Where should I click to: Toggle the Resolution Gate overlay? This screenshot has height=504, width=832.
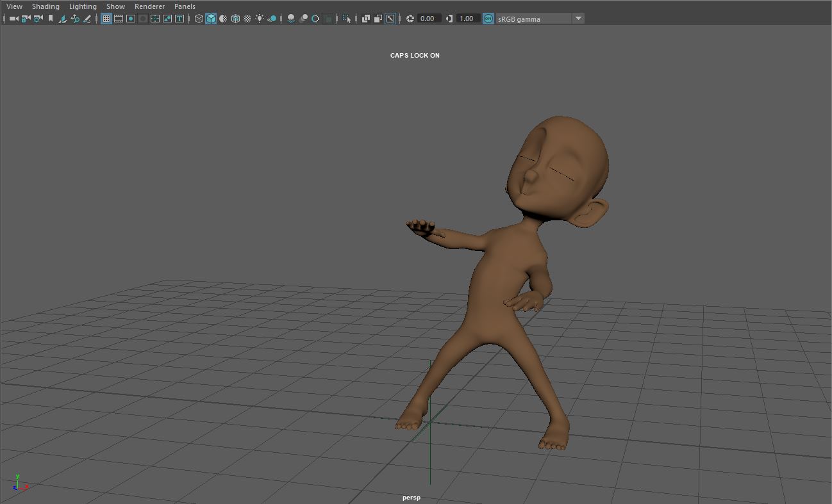[x=131, y=19]
